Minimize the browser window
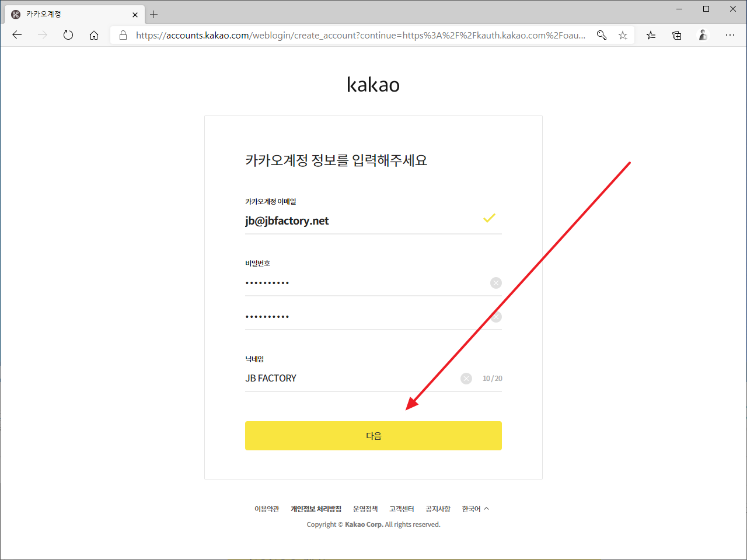 point(679,9)
